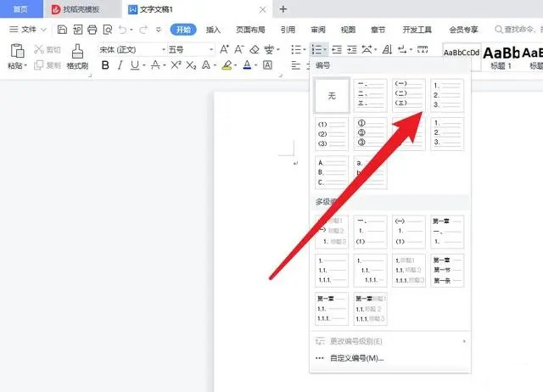
Task: Choose the 1. 2. 3. numbering style
Action: point(447,96)
